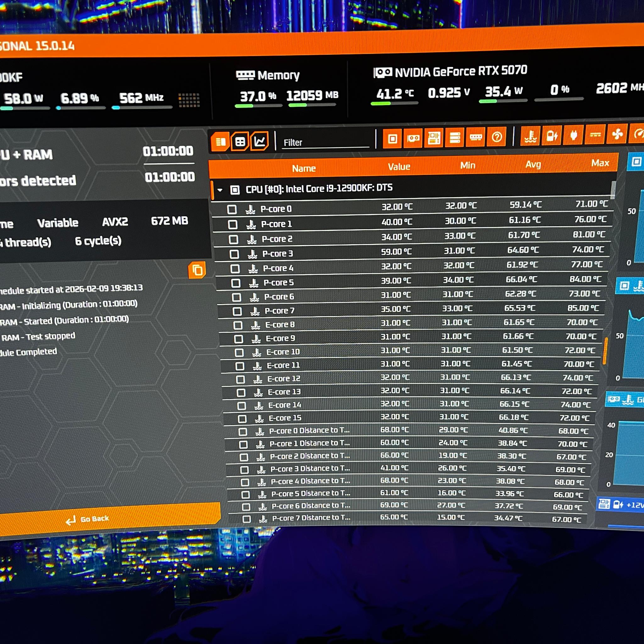This screenshot has height=644, width=644.
Task: Tick the E-core 8 checkbox
Action: click(238, 325)
